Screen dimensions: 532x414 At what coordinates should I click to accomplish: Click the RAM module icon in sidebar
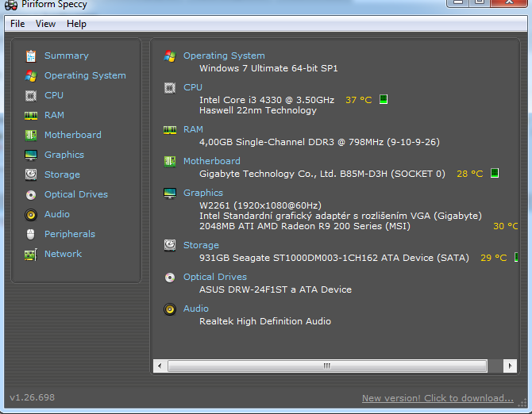[31, 116]
